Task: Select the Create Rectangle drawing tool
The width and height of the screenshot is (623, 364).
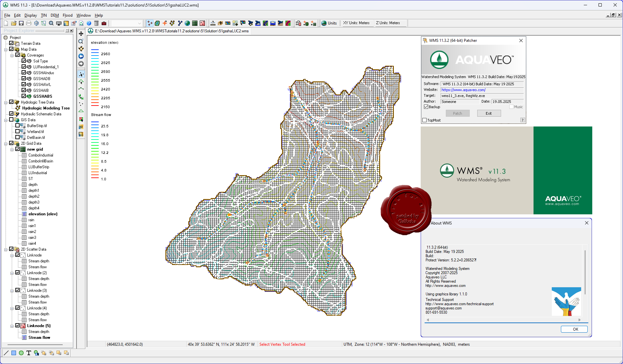Action: pos(14,353)
